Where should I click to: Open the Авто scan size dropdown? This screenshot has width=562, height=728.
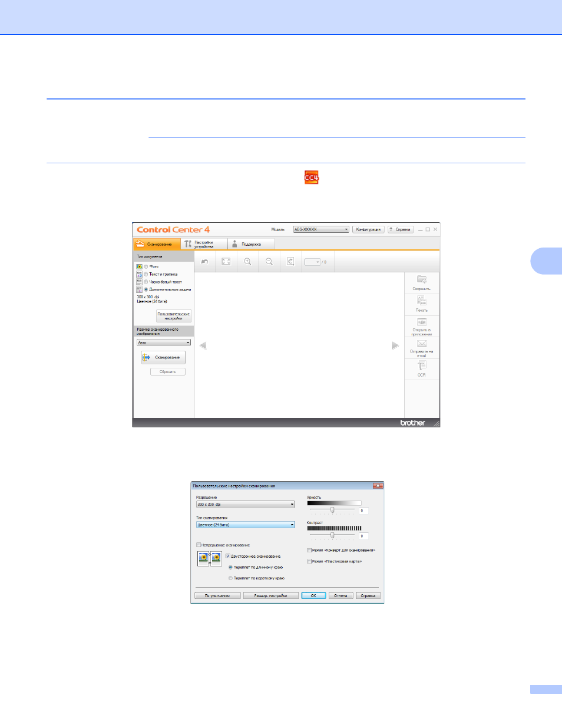tap(164, 342)
